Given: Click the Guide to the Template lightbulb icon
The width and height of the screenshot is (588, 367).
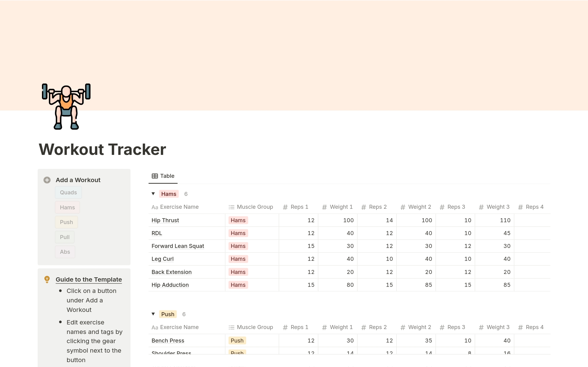Looking at the screenshot, I should click(x=47, y=279).
